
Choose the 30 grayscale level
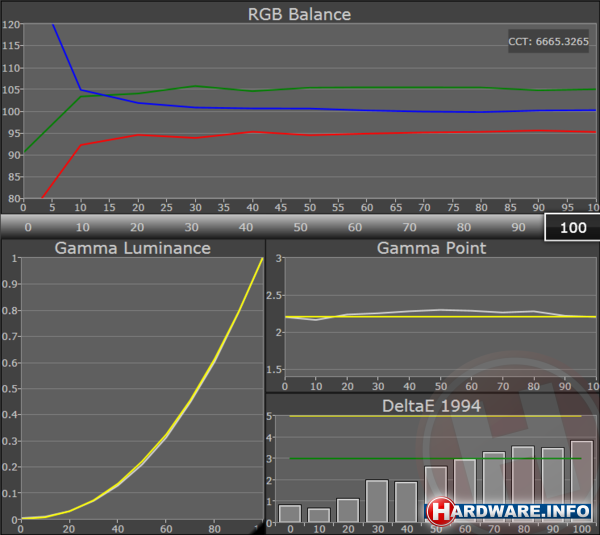191,227
